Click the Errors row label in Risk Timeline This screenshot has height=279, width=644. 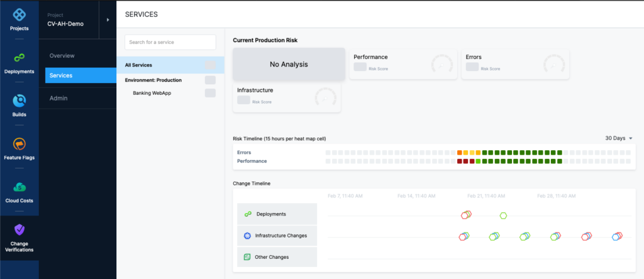(244, 153)
